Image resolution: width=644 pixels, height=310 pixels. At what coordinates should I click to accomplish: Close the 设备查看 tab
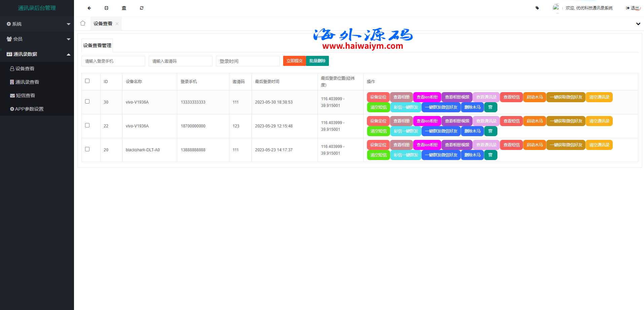coord(117,24)
